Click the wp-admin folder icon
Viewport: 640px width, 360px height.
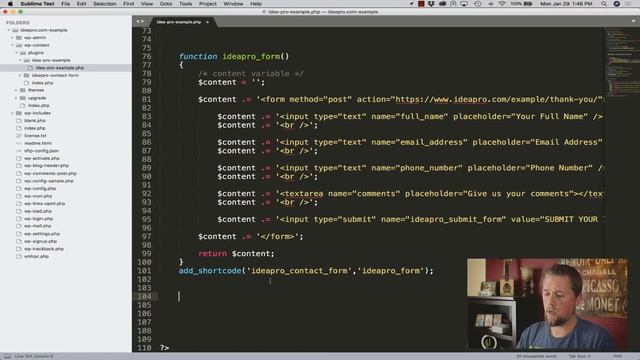point(19,38)
